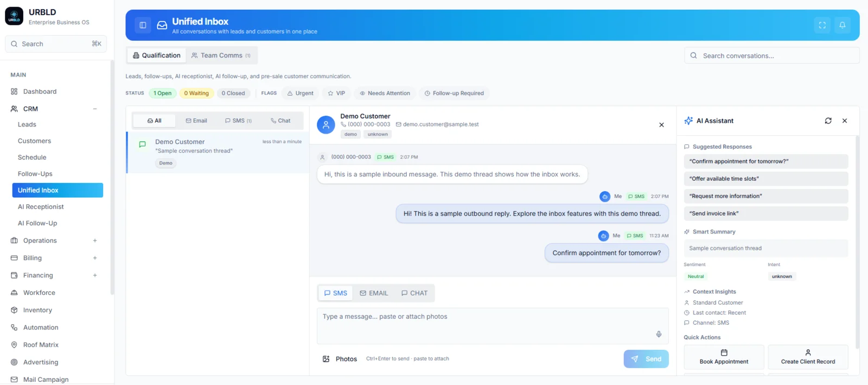The image size is (868, 385).
Task: Use "Offer available time slots" suggested response
Action: click(766, 179)
